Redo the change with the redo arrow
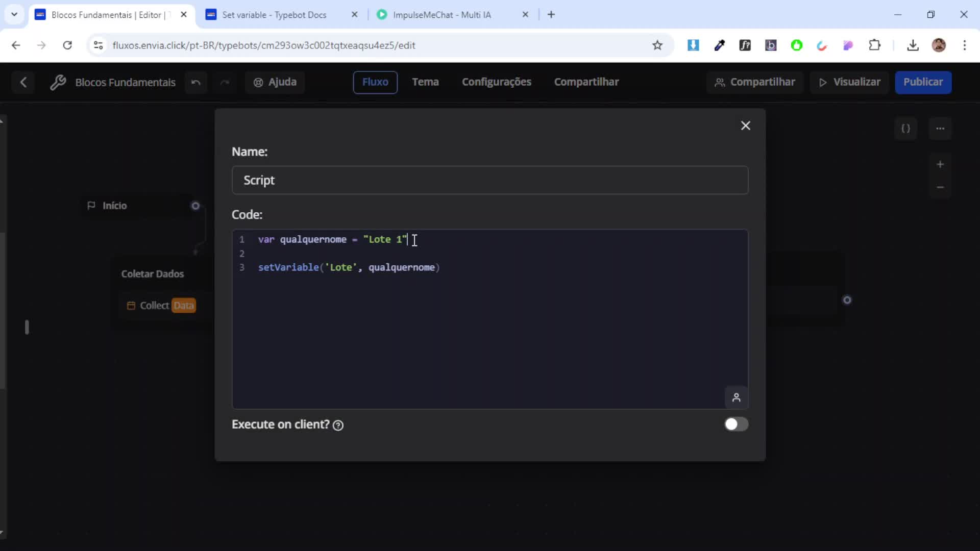980x551 pixels. coord(226,82)
